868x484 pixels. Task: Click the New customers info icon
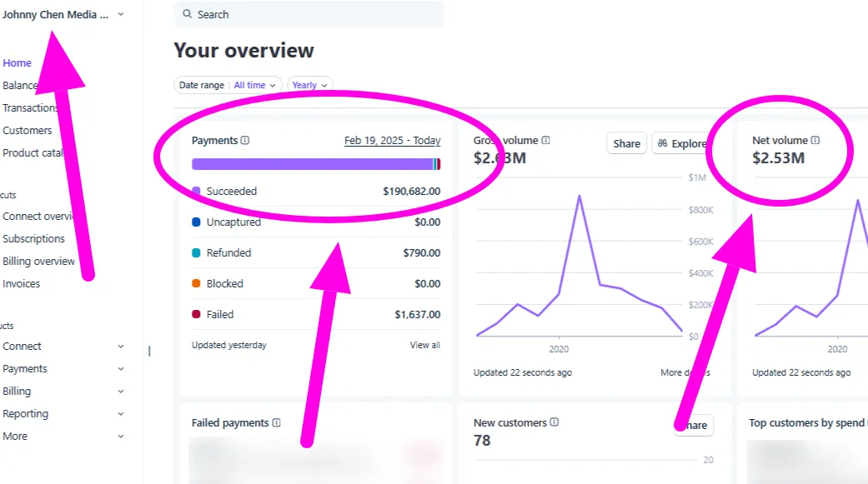554,422
